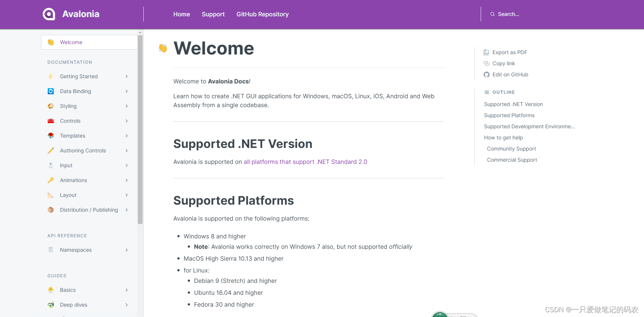644x317 pixels.
Task: Expand the Controls section chevron
Action: click(x=127, y=121)
